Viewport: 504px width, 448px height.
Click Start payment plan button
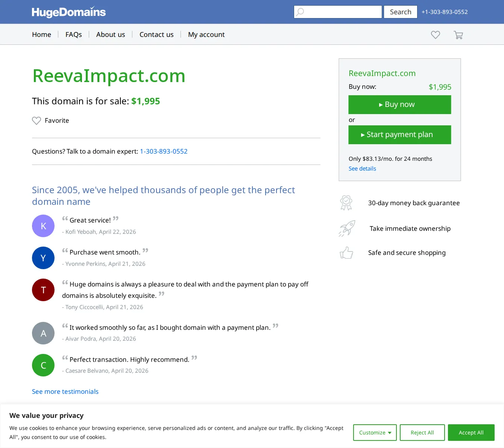pyautogui.click(x=400, y=135)
